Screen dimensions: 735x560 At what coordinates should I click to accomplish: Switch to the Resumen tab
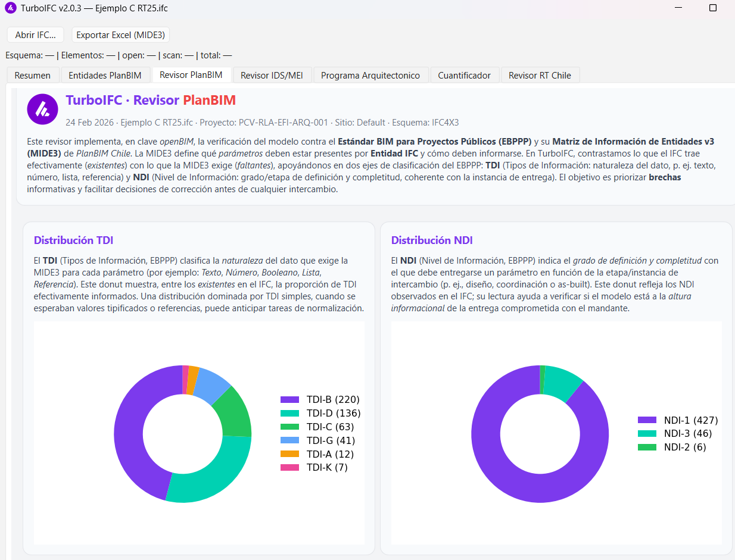[33, 75]
